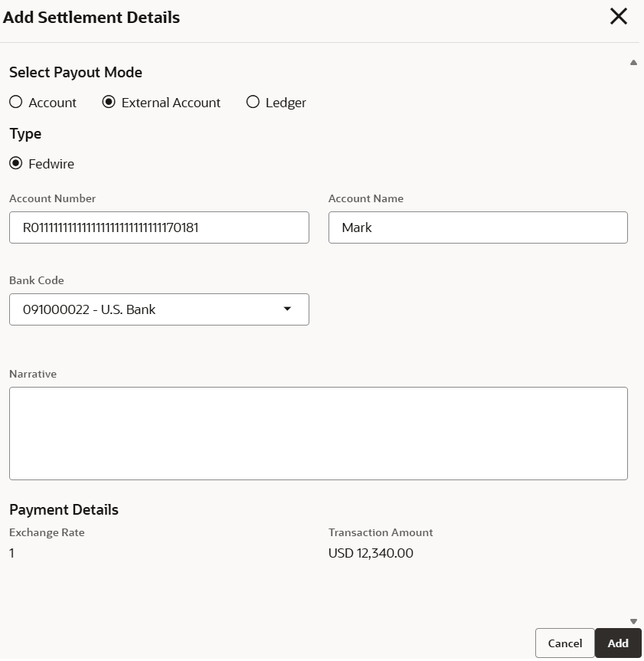
Task: Click the Add Settlement Details title
Action: (92, 17)
